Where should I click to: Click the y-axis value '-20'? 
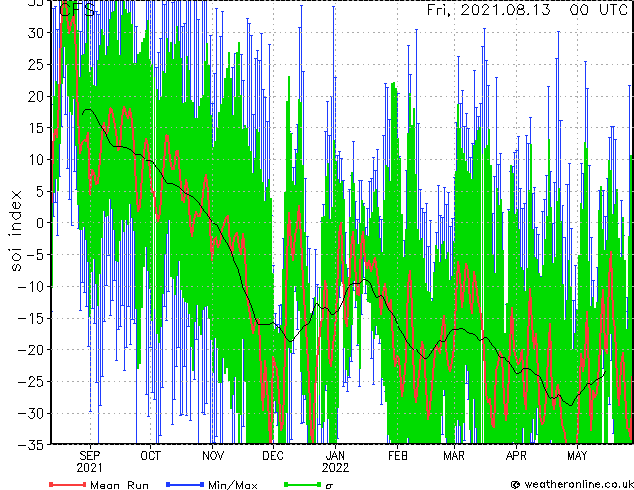pos(30,350)
